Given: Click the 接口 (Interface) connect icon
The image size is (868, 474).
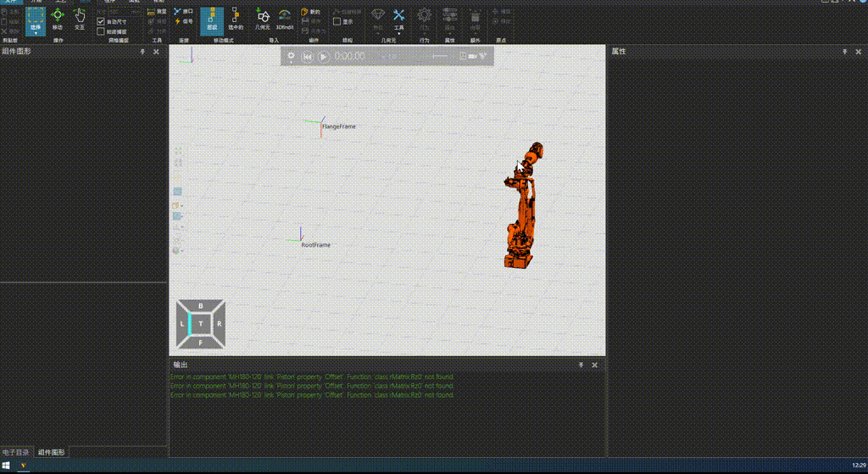Looking at the screenshot, I should pos(183,11).
